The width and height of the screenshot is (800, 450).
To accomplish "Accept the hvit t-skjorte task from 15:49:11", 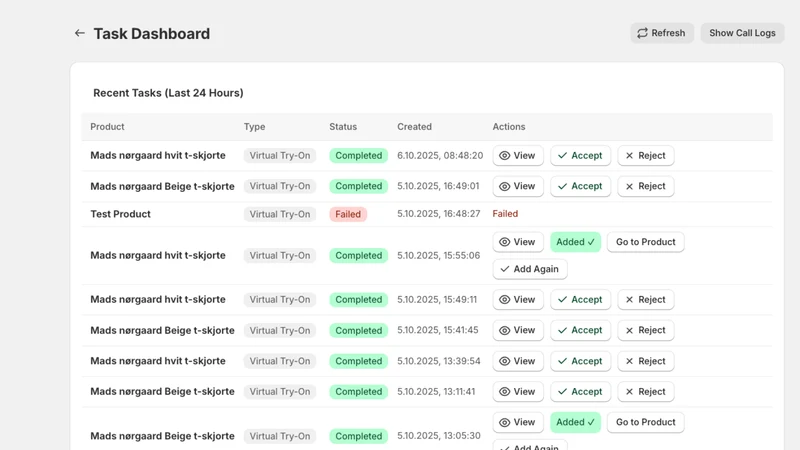I will (x=580, y=299).
